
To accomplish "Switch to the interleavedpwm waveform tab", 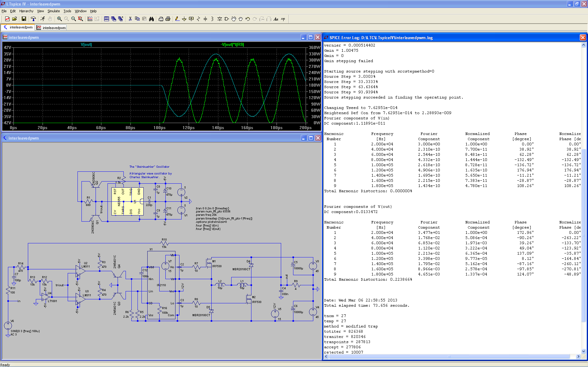I will (51, 28).
